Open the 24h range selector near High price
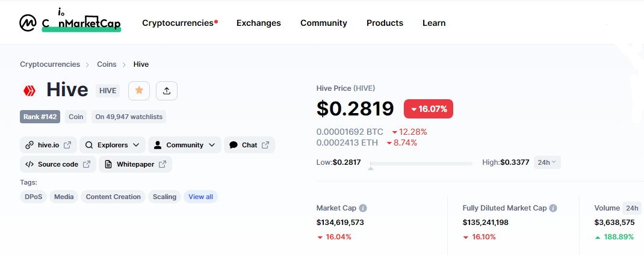 click(x=547, y=162)
